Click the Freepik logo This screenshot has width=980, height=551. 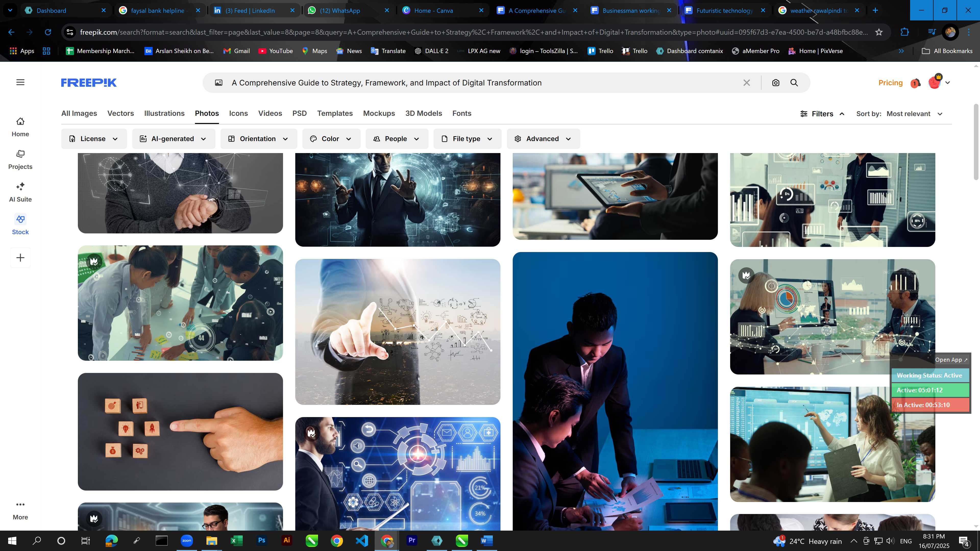[89, 82]
